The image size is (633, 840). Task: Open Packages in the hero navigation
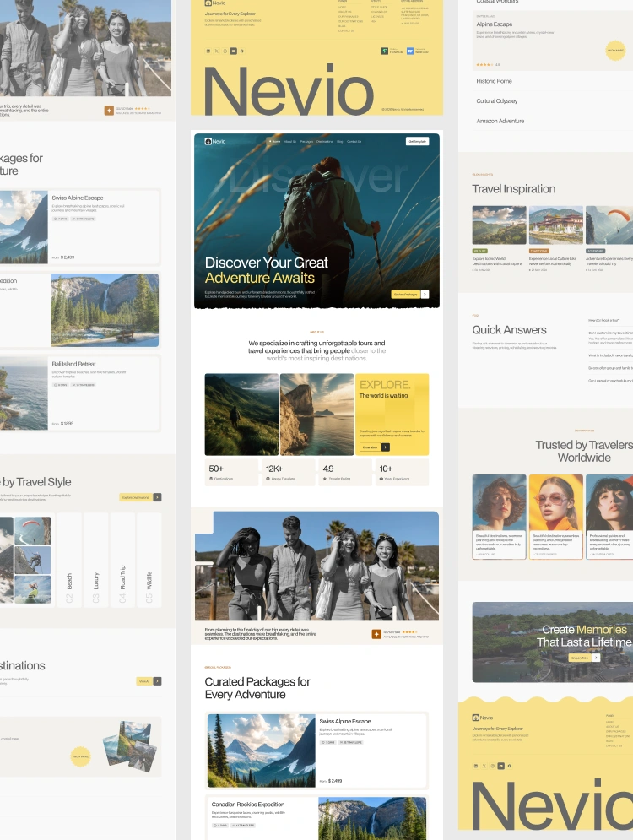307,142
